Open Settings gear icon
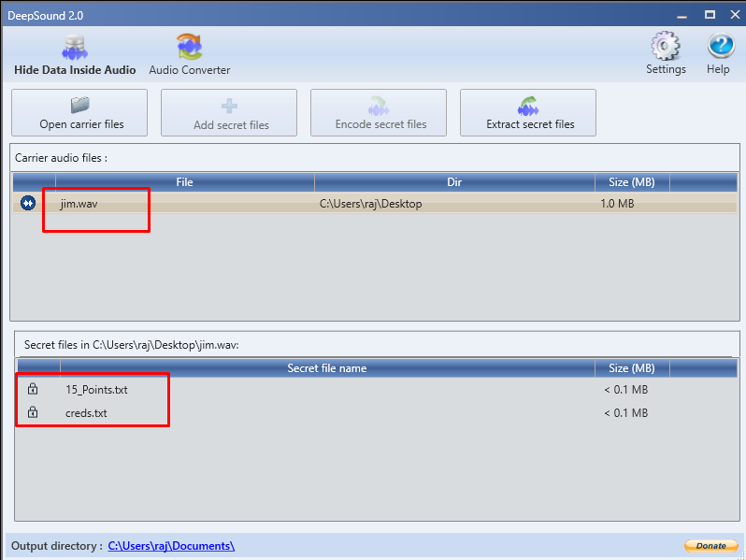Screen dimensions: 746x560 pyautogui.click(x=666, y=53)
